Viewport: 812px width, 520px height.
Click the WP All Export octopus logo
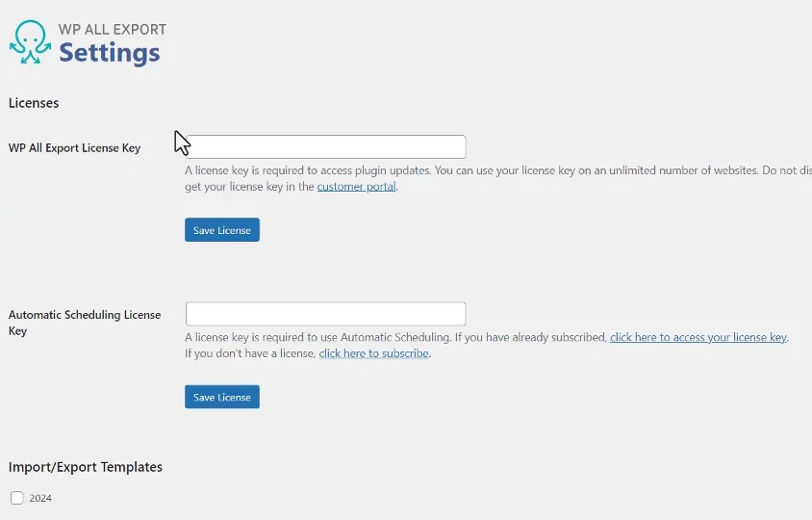pyautogui.click(x=30, y=42)
